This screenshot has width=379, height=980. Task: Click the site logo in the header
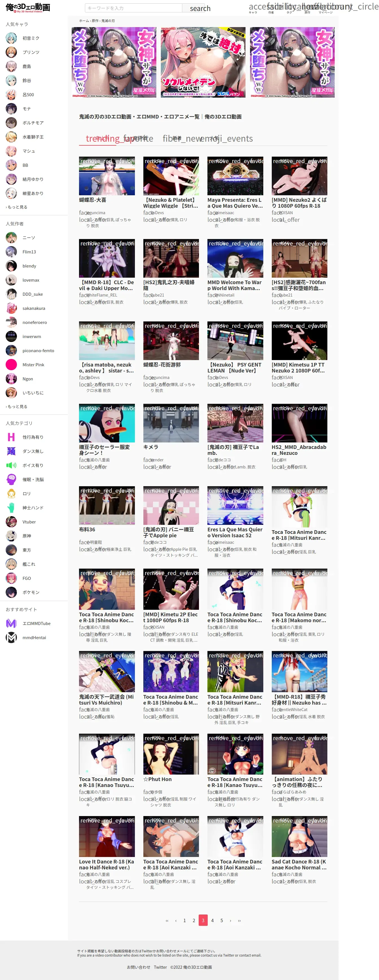28,8
